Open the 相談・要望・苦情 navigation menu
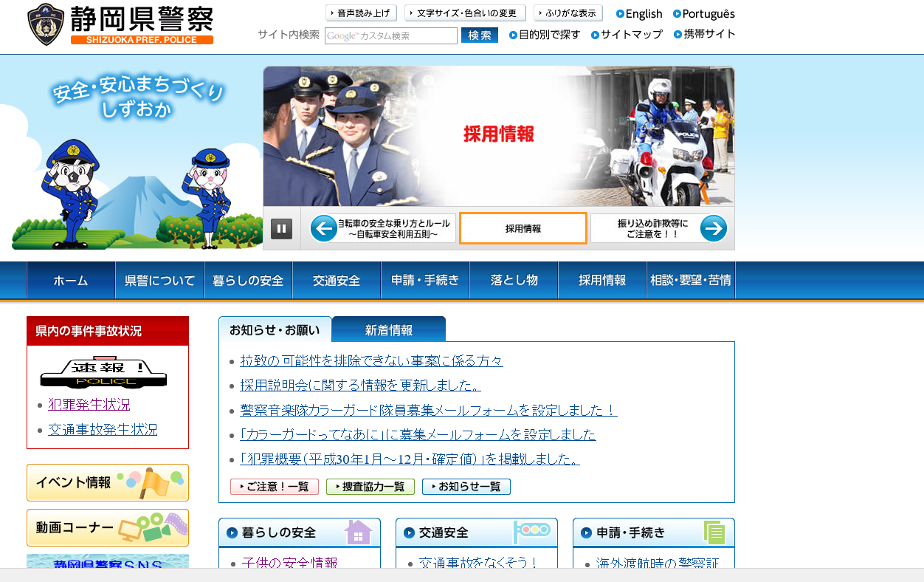 [691, 280]
